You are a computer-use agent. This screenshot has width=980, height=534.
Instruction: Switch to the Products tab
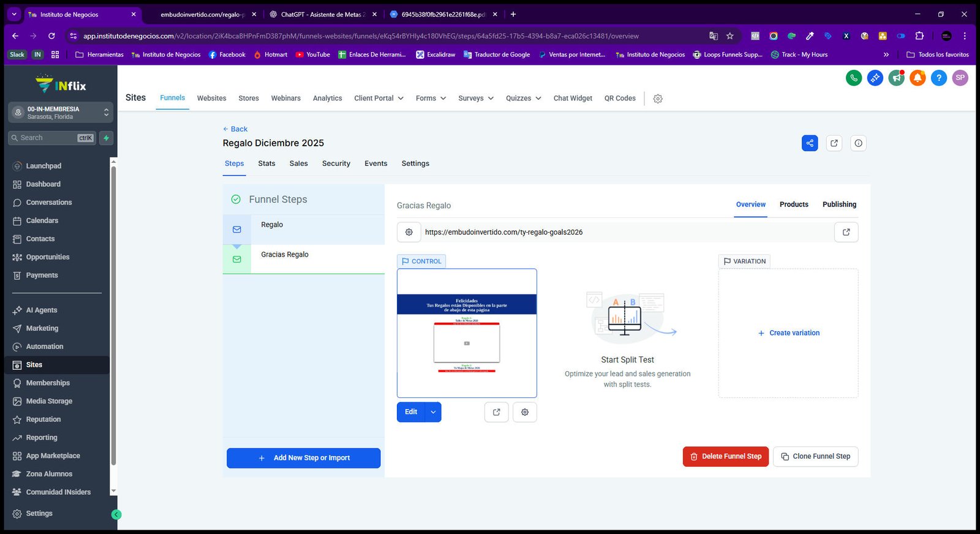(794, 205)
